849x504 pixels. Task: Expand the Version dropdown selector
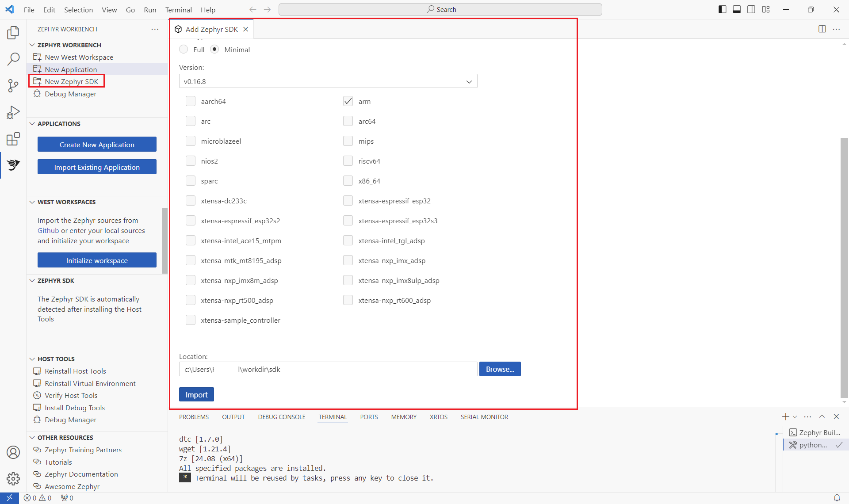click(469, 81)
